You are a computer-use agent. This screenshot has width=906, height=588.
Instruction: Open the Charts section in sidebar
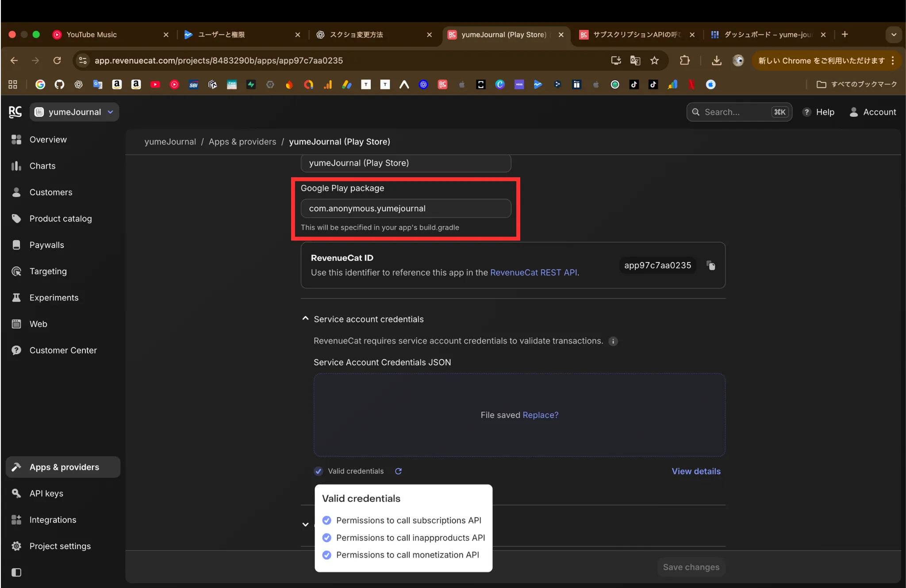click(42, 166)
